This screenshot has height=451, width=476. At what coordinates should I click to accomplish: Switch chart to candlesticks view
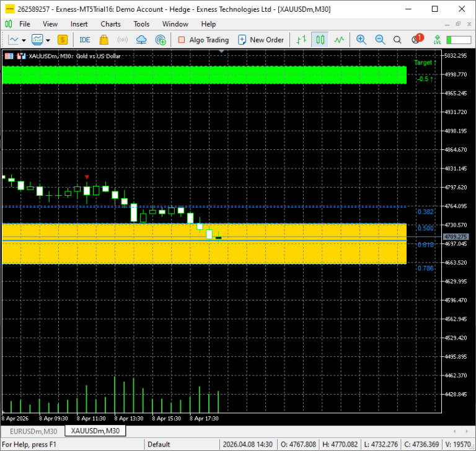pyautogui.click(x=320, y=40)
